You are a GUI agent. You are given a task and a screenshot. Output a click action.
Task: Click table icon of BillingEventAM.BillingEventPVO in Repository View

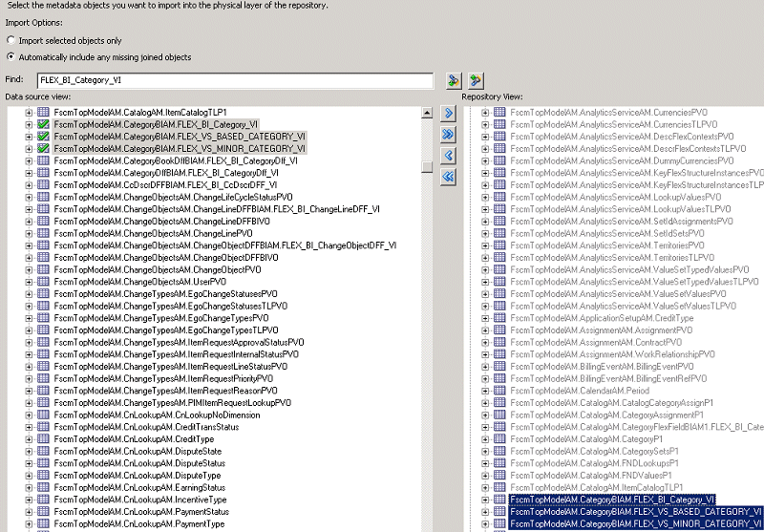499,367
